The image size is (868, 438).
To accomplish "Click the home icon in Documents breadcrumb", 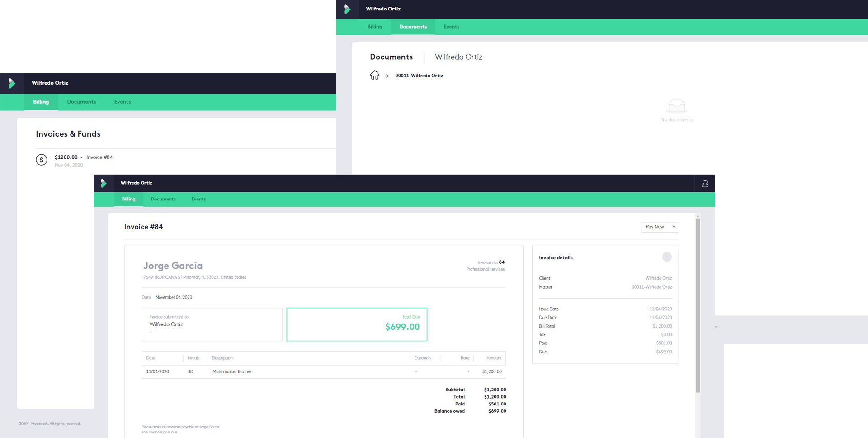I will [374, 75].
